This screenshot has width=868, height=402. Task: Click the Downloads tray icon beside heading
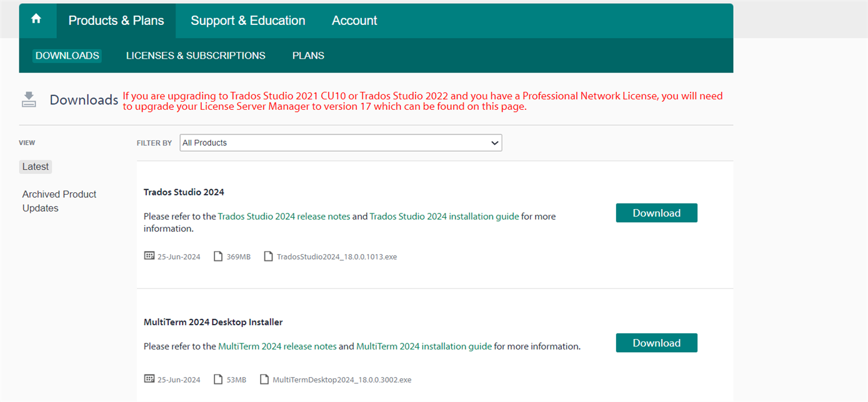(x=29, y=99)
